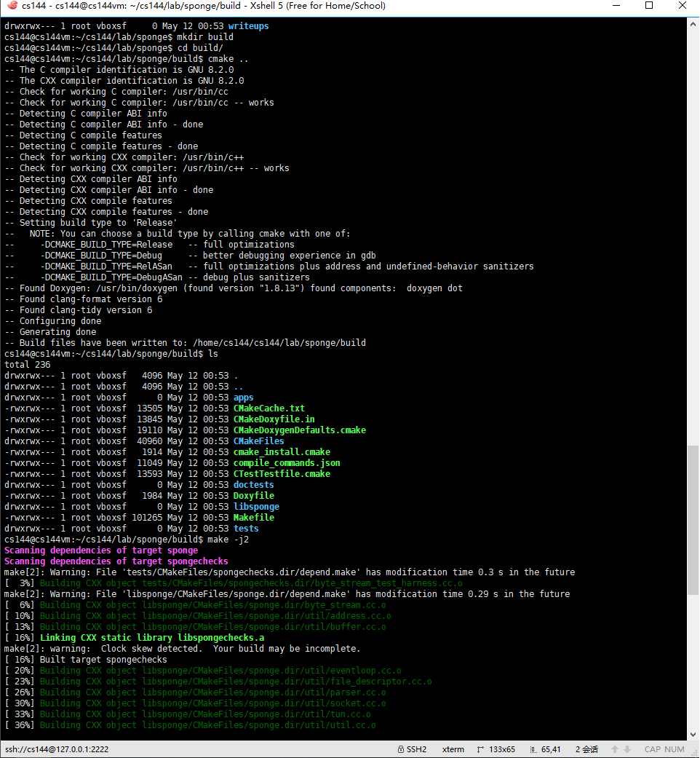Click the 'Build files have been written to' line
Screen dimensions: 700x758
coord(185,343)
